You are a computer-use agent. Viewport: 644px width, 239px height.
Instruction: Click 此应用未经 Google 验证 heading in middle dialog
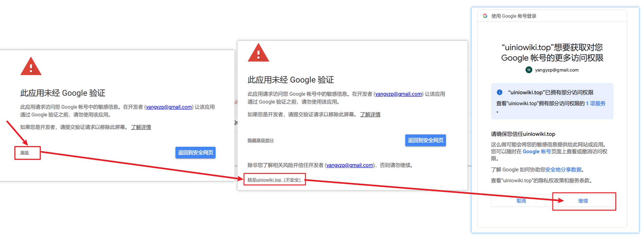[291, 80]
